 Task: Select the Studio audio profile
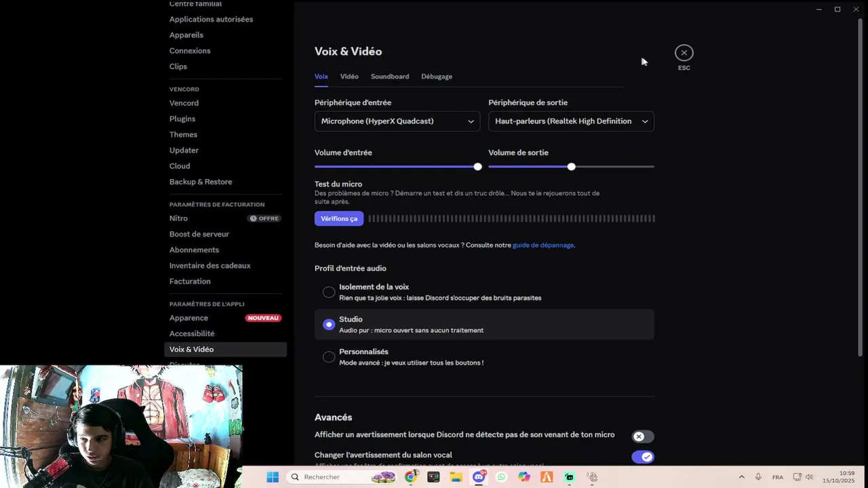(484, 325)
